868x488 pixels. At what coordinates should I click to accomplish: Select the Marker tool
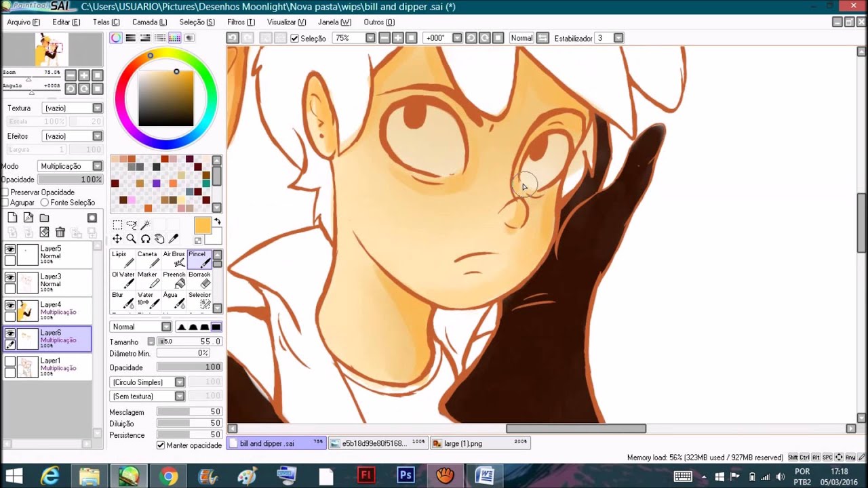148,280
